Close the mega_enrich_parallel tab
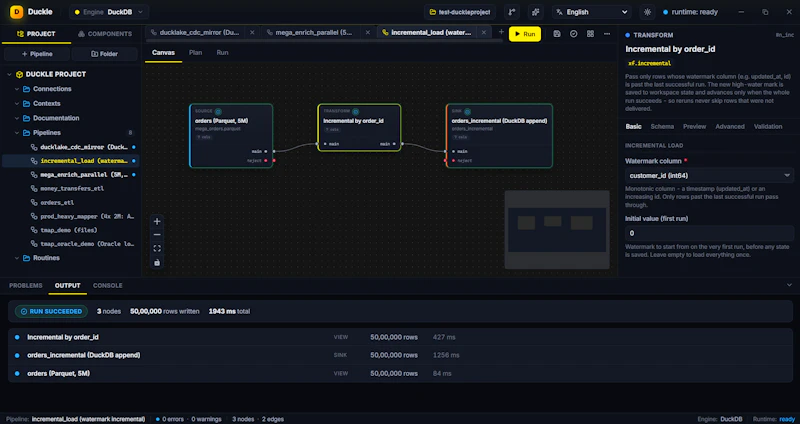This screenshot has height=424, width=800. 367,33
